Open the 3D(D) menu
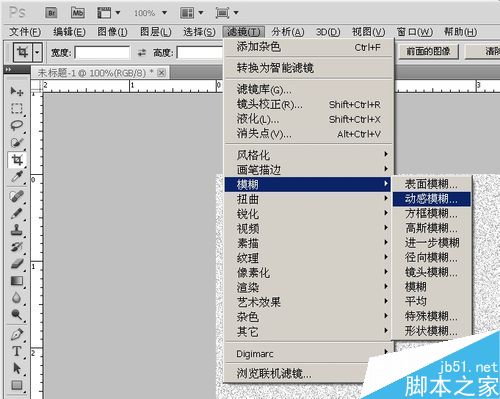500x399 pixels. coord(328,32)
